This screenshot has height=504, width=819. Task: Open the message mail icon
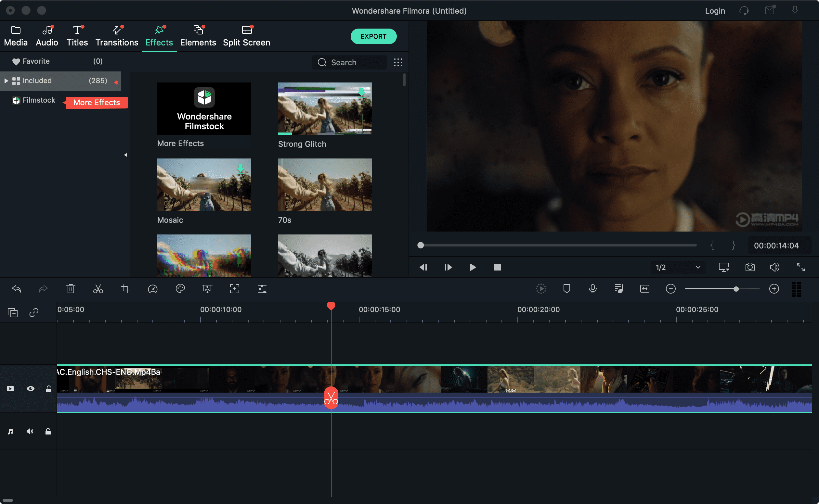[x=770, y=10]
